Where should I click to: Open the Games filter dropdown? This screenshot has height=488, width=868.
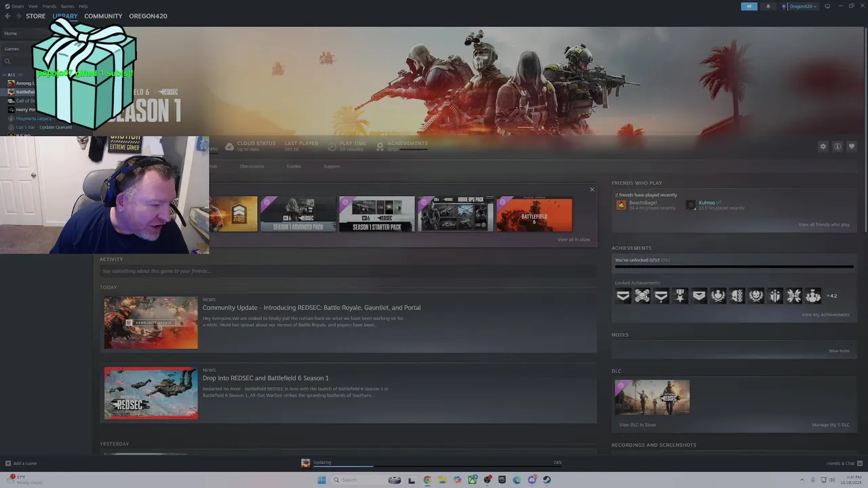[x=12, y=49]
